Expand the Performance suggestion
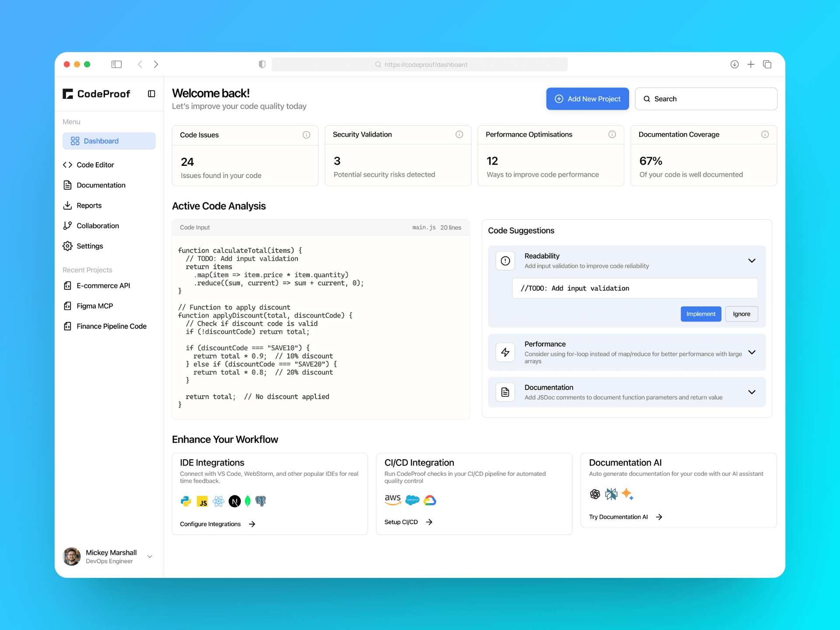The width and height of the screenshot is (840, 630). (752, 352)
